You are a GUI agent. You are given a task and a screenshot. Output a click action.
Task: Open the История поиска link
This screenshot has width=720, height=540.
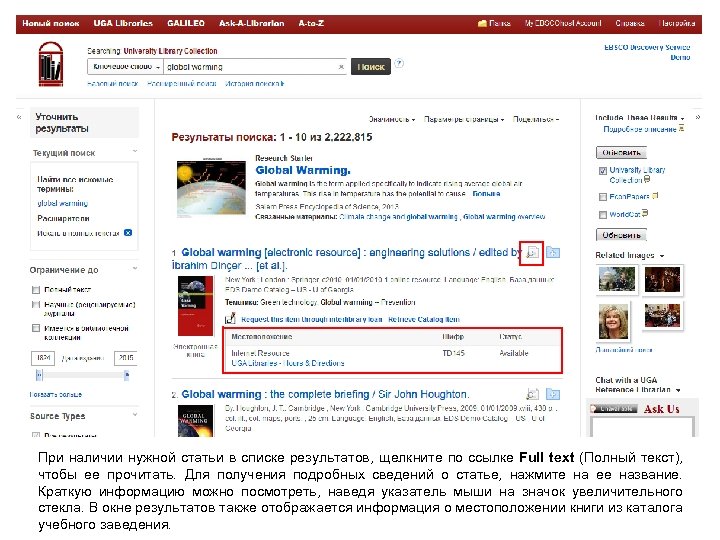[x=254, y=84]
